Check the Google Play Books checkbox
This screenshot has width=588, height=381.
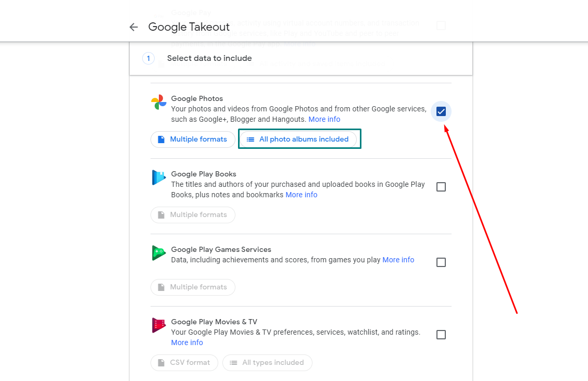point(441,187)
